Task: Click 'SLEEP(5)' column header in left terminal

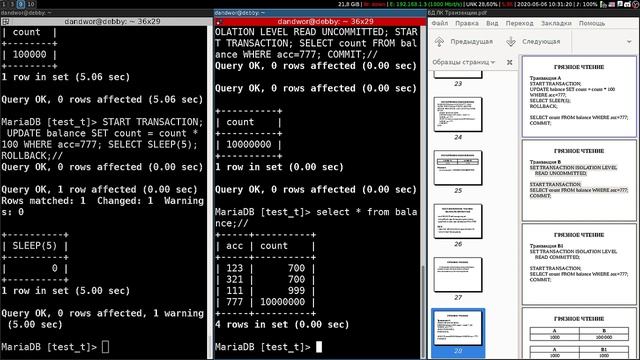Action: [x=34, y=246]
